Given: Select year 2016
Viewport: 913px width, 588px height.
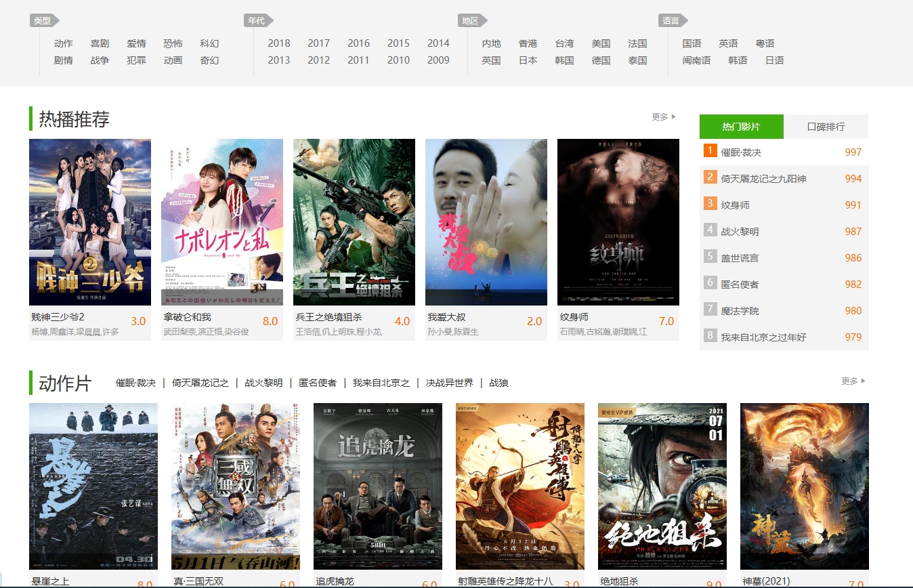Looking at the screenshot, I should (x=359, y=43).
